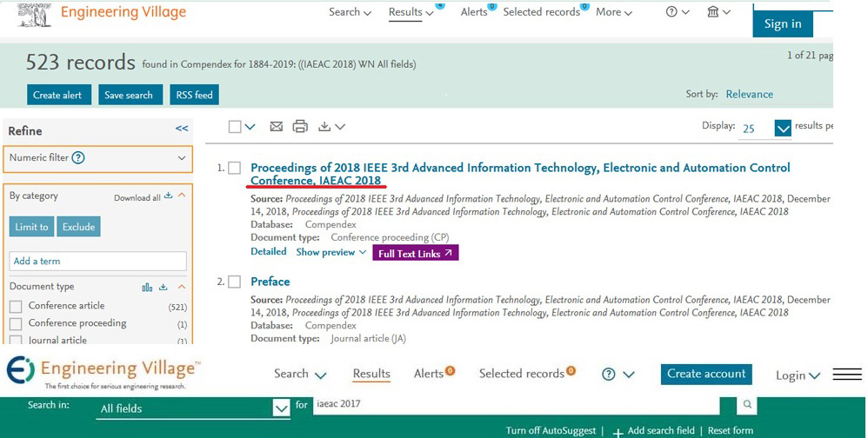Toggle the select-all records checkbox

[x=235, y=127]
